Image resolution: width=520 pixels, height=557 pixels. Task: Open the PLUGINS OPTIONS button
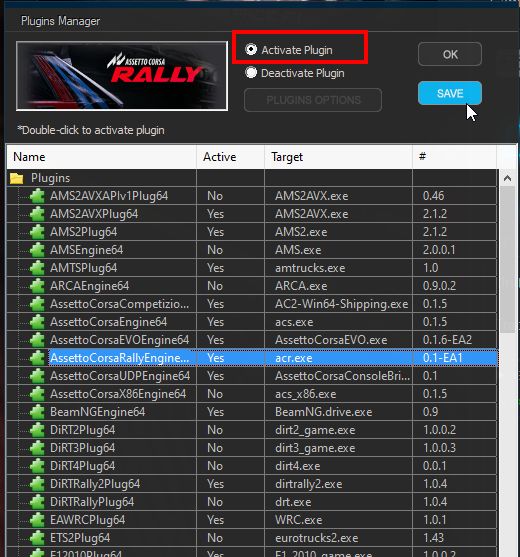pyautogui.click(x=313, y=100)
